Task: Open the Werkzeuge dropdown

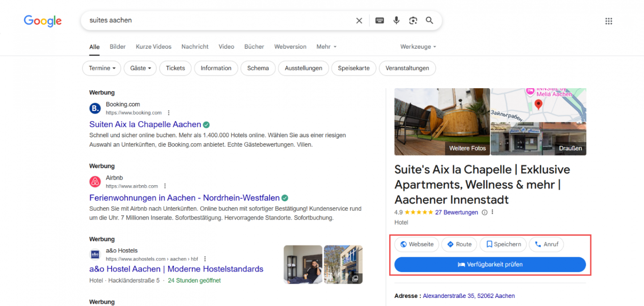Action: point(418,47)
